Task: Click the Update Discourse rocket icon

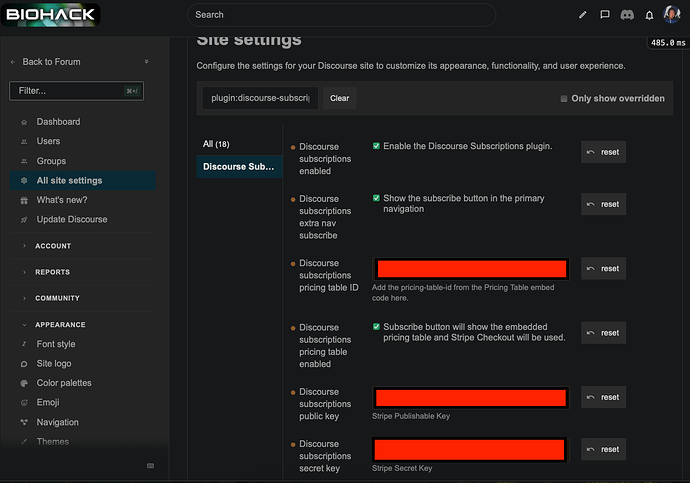Action: click(24, 220)
